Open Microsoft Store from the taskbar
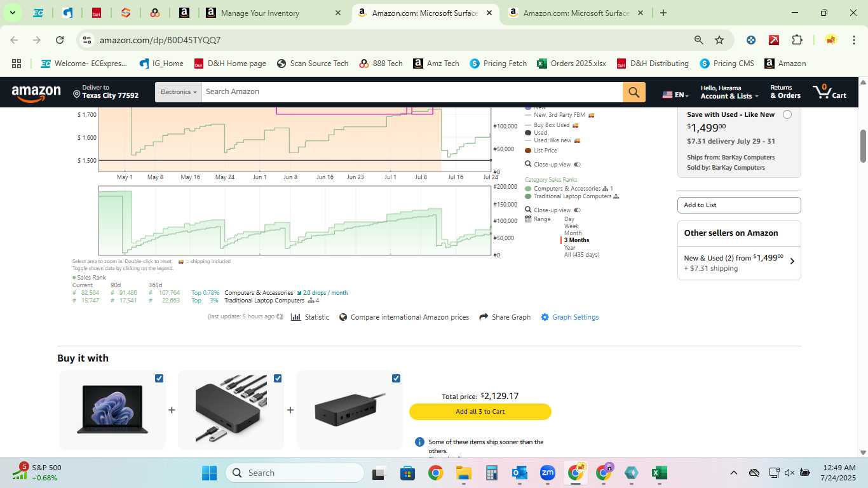The image size is (868, 488). point(407,473)
